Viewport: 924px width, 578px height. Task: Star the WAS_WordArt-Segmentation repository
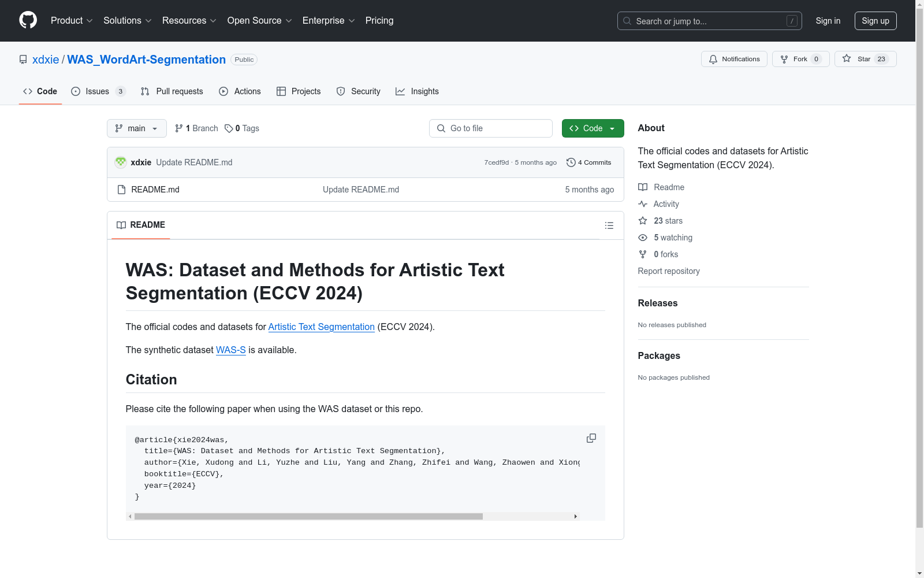pos(865,59)
